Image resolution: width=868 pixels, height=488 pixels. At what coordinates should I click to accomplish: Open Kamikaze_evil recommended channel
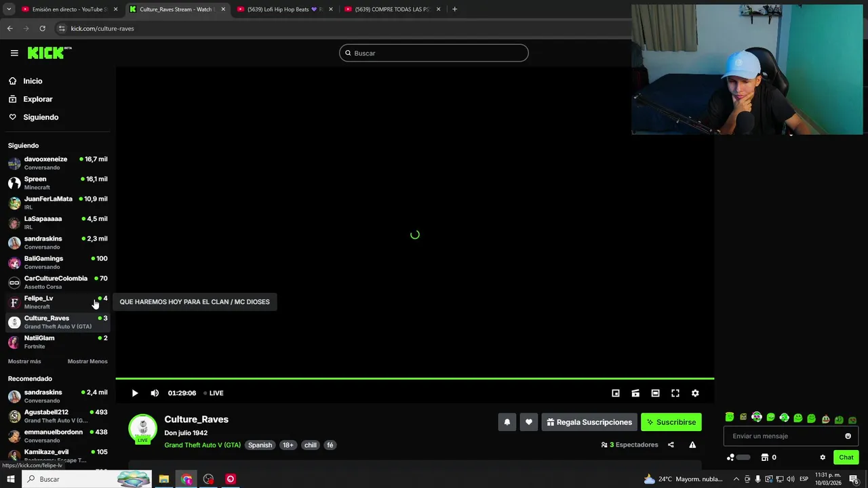pos(58,455)
